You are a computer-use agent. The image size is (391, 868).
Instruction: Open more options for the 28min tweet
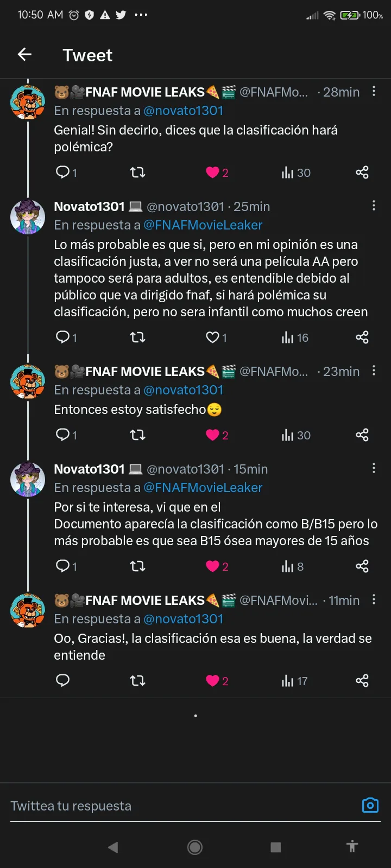[374, 92]
